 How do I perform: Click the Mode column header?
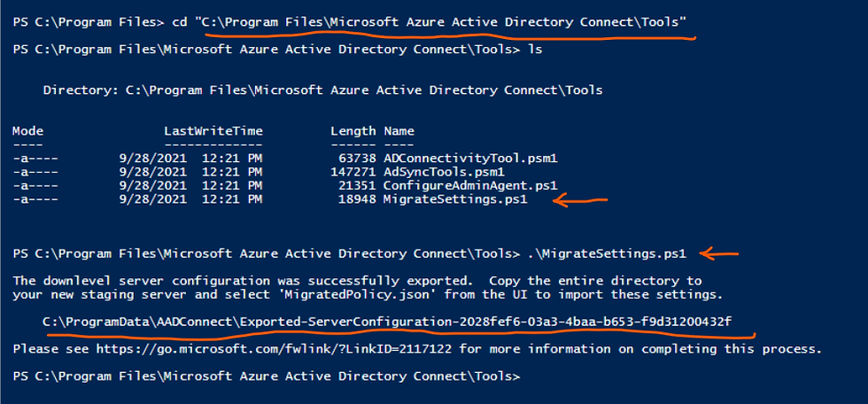pyautogui.click(x=27, y=131)
